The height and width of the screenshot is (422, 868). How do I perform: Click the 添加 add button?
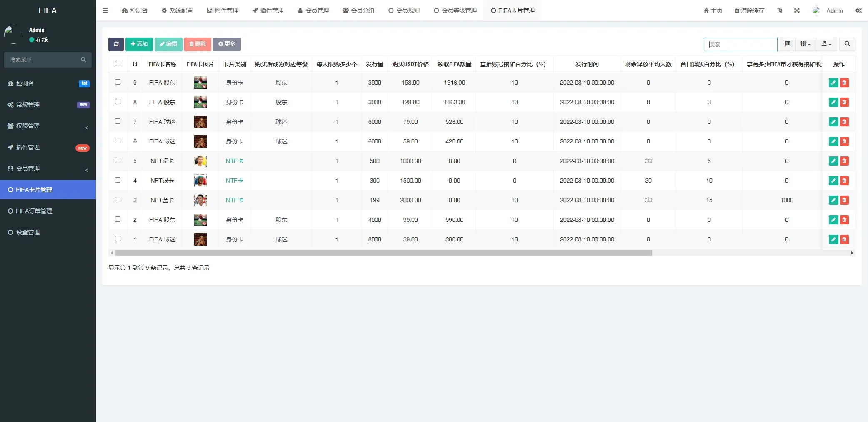pos(139,44)
